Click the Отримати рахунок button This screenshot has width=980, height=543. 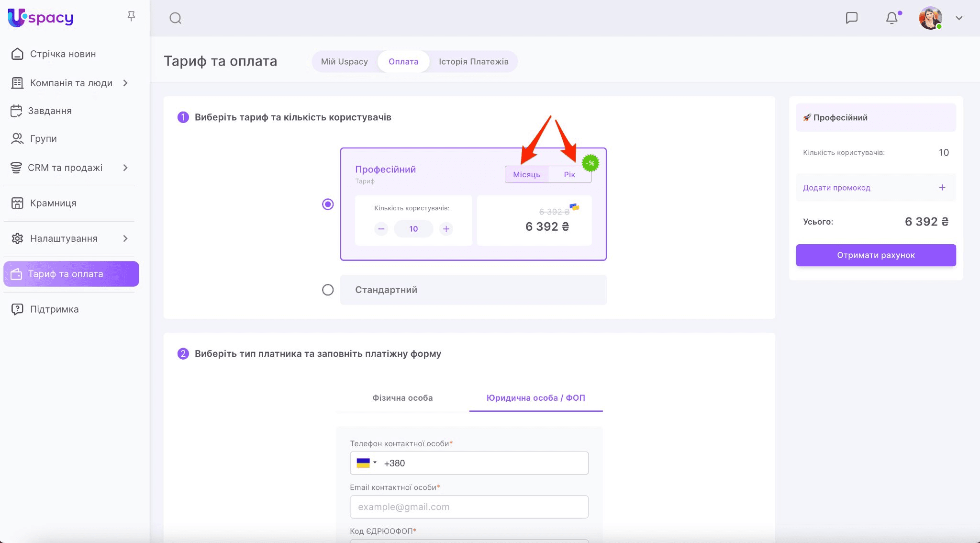pyautogui.click(x=876, y=255)
